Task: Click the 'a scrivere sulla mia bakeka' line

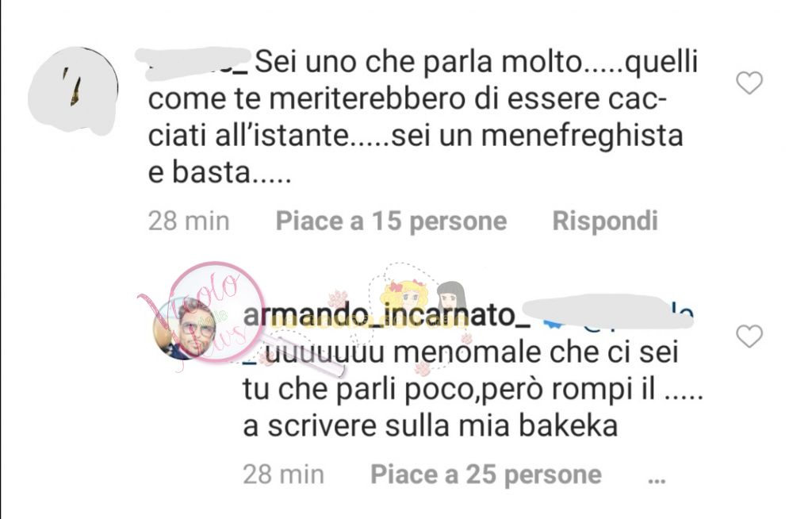Action: [431, 426]
